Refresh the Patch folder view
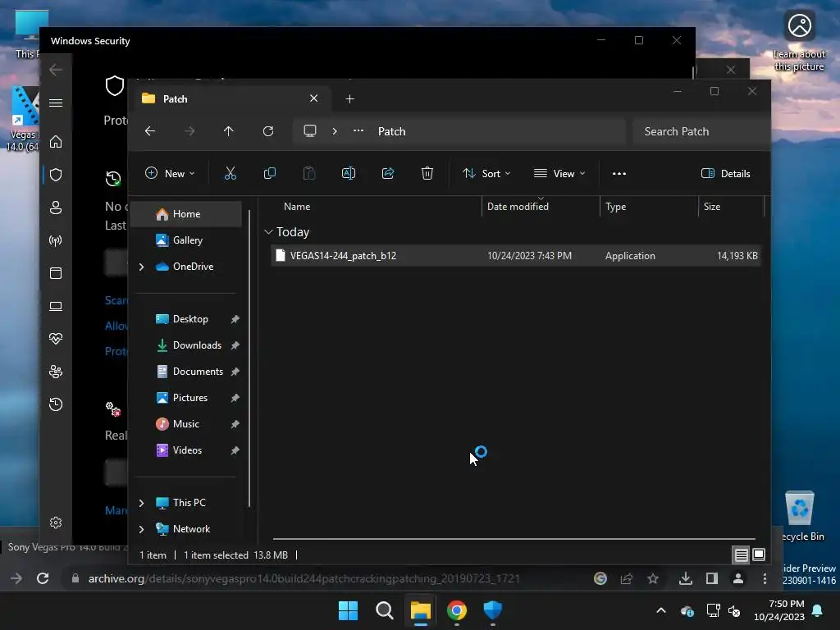The height and width of the screenshot is (630, 840). (x=268, y=131)
